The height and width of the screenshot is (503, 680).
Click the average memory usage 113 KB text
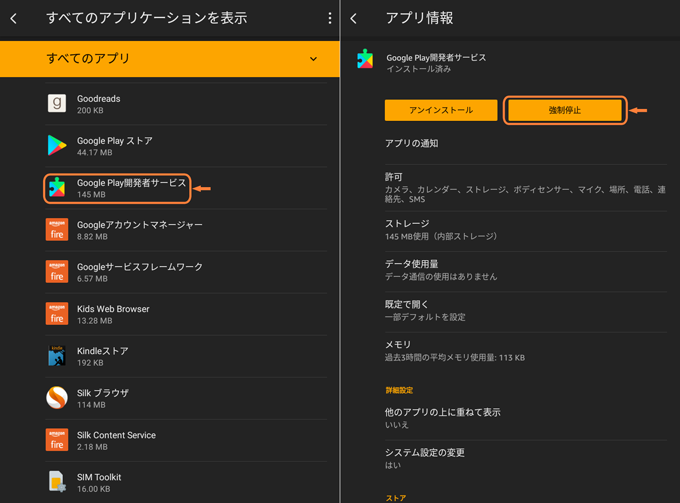[455, 358]
